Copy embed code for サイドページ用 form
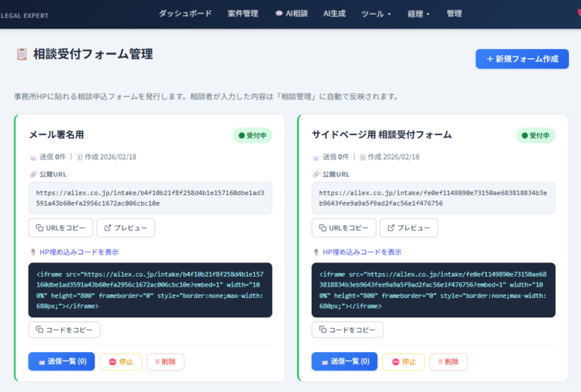 click(347, 329)
